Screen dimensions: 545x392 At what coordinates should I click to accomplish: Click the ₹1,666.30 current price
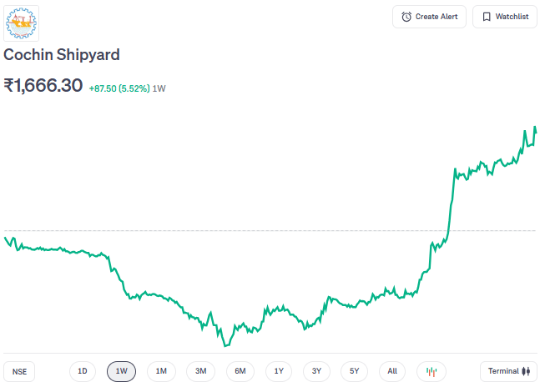tap(43, 86)
